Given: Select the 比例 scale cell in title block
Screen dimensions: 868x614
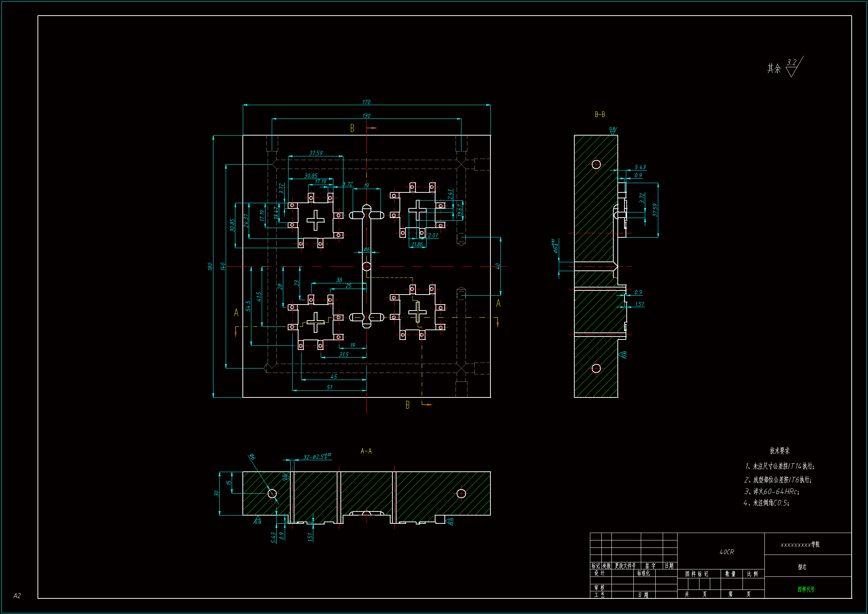Looking at the screenshot, I should (x=752, y=574).
